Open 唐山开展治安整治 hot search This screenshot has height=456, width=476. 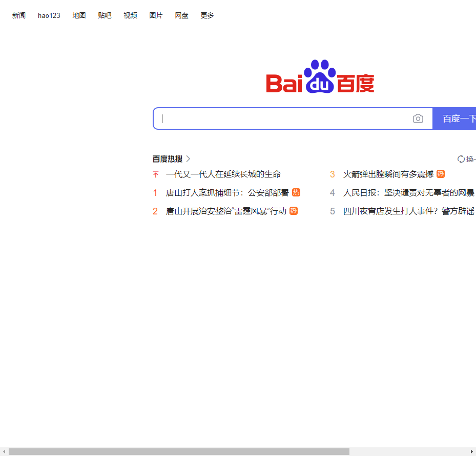pyautogui.click(x=226, y=211)
